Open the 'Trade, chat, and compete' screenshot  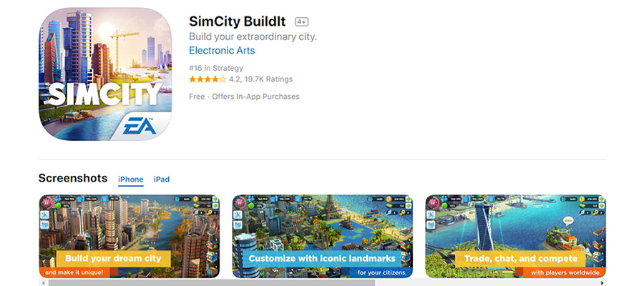point(515,237)
